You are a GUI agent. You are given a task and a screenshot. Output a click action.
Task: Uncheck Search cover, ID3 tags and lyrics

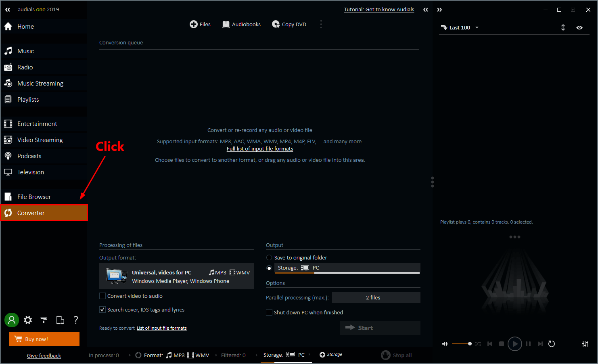point(102,310)
